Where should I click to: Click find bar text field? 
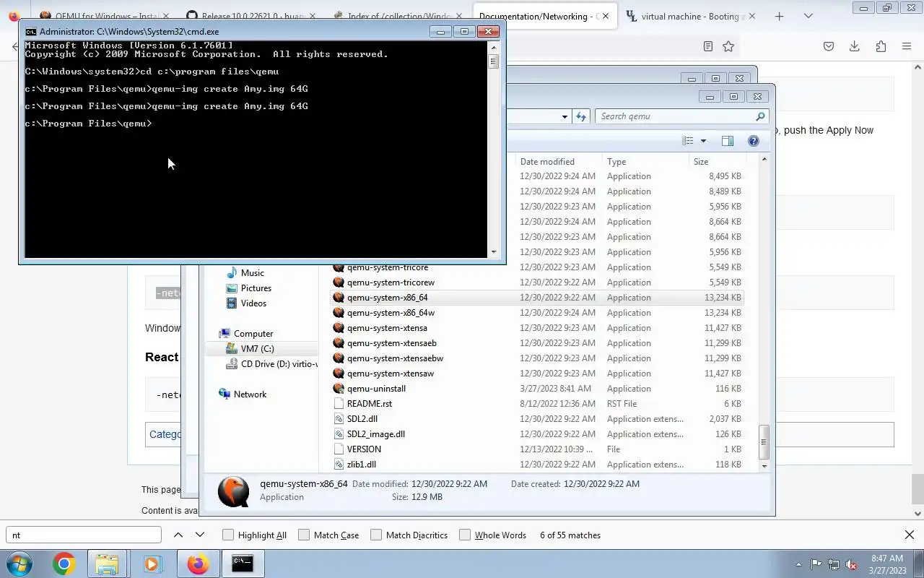(84, 535)
